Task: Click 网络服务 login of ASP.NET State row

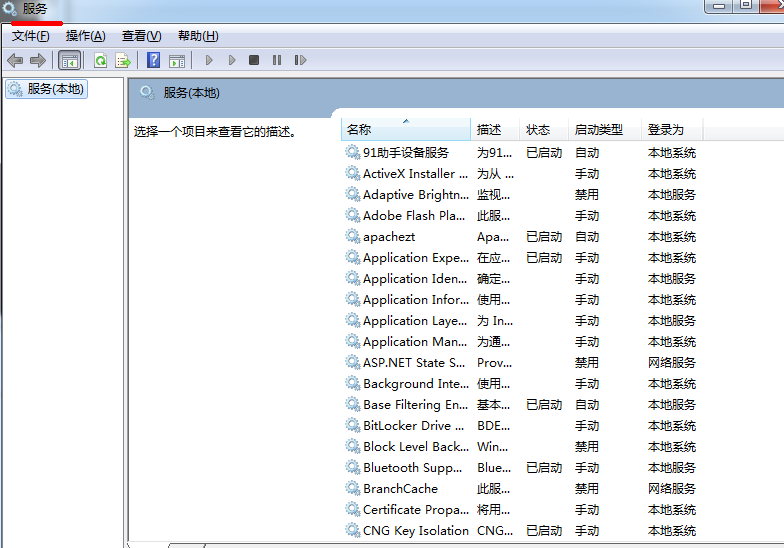Action: click(672, 362)
